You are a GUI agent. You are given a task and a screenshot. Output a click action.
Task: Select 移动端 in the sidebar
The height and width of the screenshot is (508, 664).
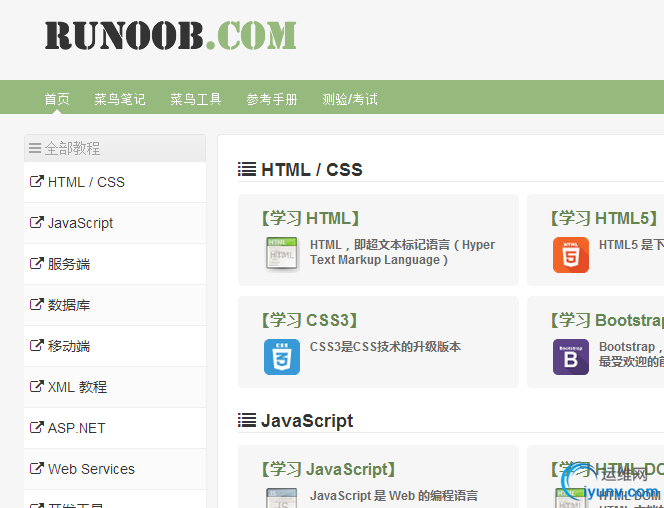tap(115, 346)
